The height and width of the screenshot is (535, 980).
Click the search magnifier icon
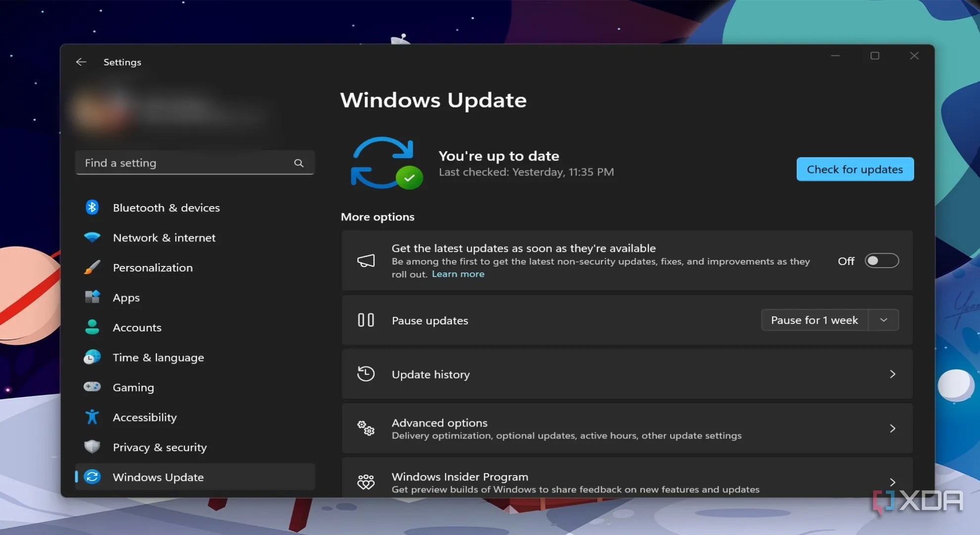pos(298,163)
